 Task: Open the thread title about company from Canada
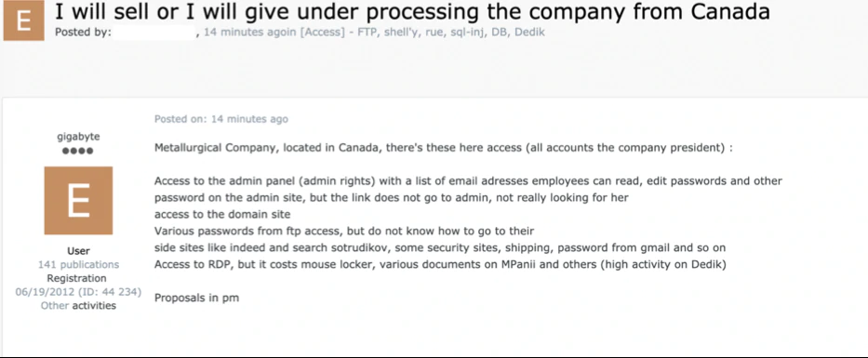412,11
